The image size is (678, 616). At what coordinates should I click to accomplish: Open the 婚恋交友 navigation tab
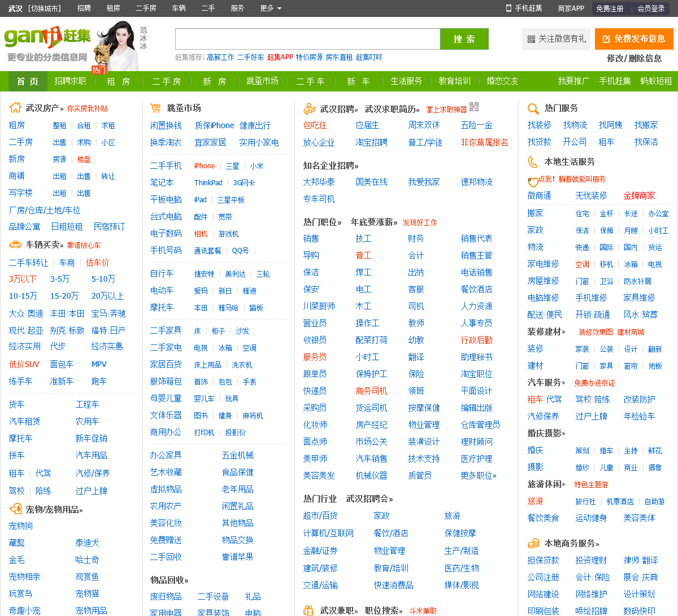503,81
